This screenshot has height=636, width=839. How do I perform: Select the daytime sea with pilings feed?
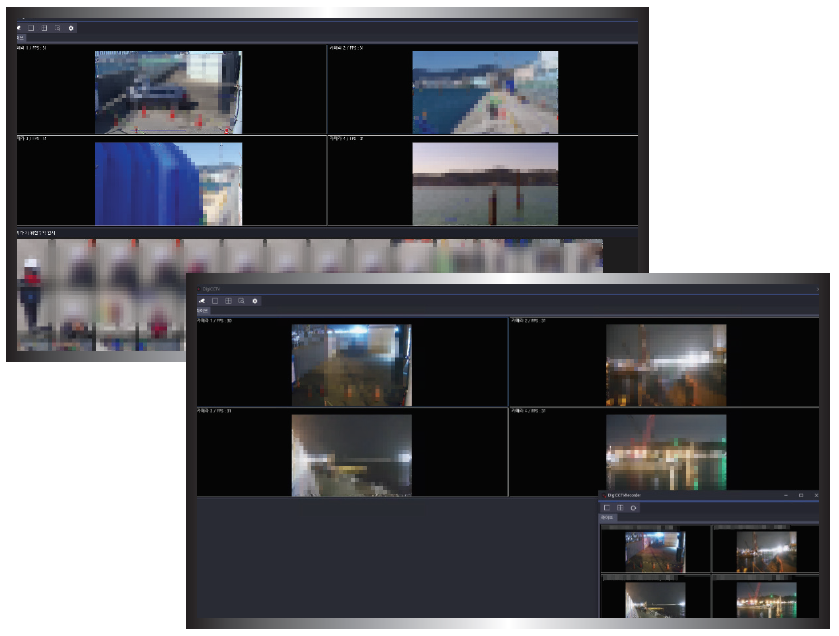tap(485, 184)
